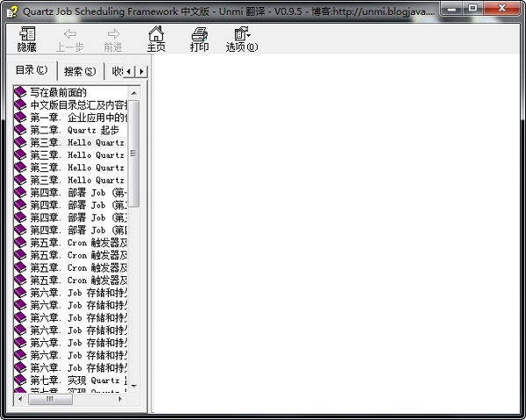This screenshot has width=526, height=420.
Task: Switch to the 目录(C) contents tab
Action: pyautogui.click(x=32, y=70)
